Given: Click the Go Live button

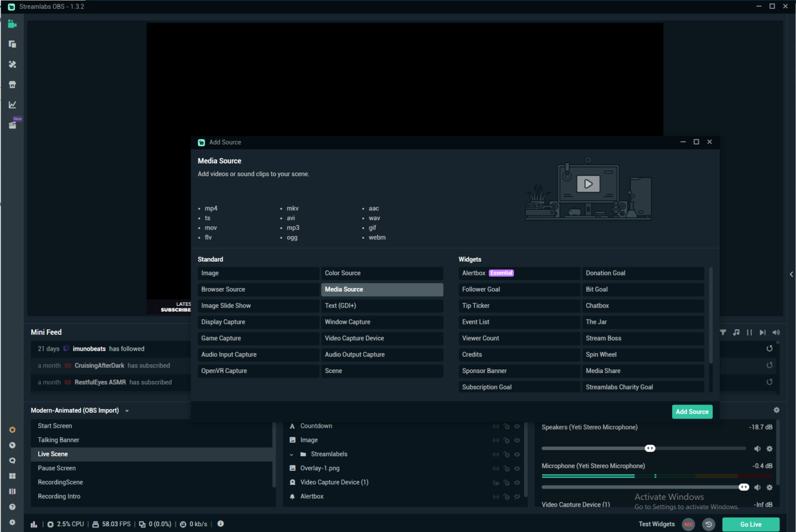Looking at the screenshot, I should 750,524.
